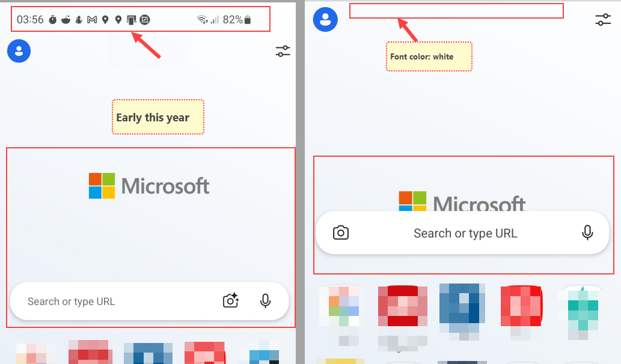The height and width of the screenshot is (364, 621).
Task: Tap the timer icon in the status bar
Action: (52, 19)
